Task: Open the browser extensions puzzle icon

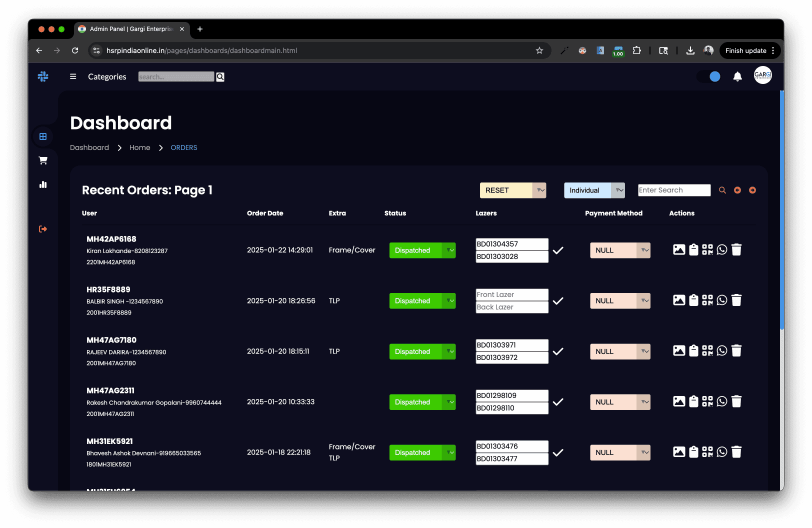Action: click(x=637, y=50)
